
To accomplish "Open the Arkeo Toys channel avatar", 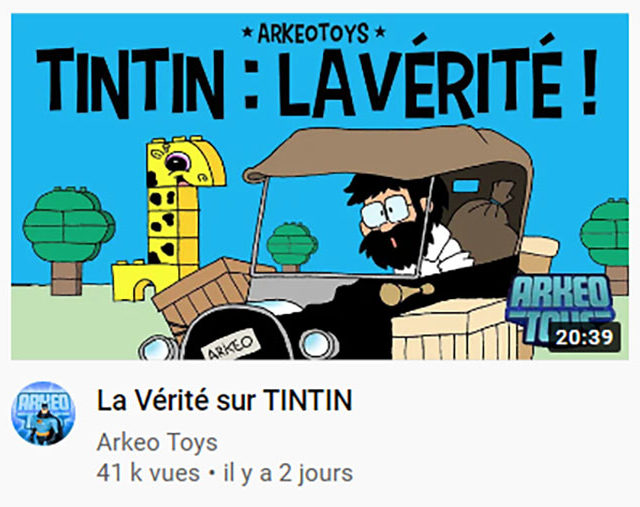I will point(43,414).
